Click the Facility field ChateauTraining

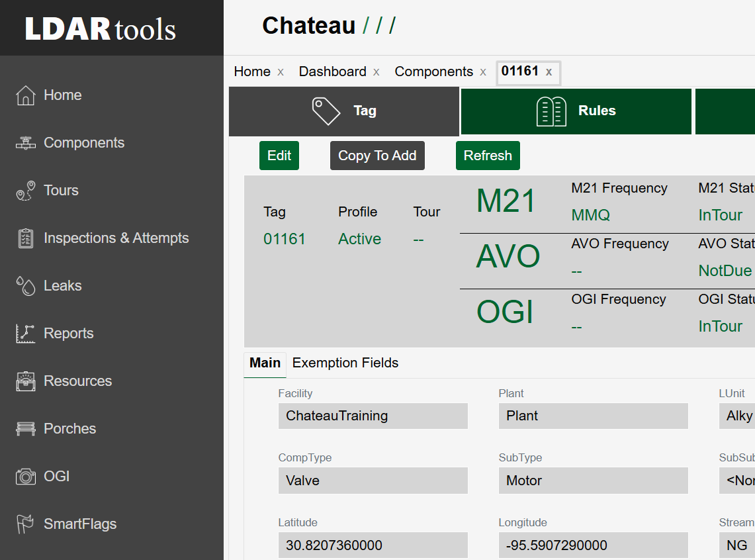coord(373,416)
